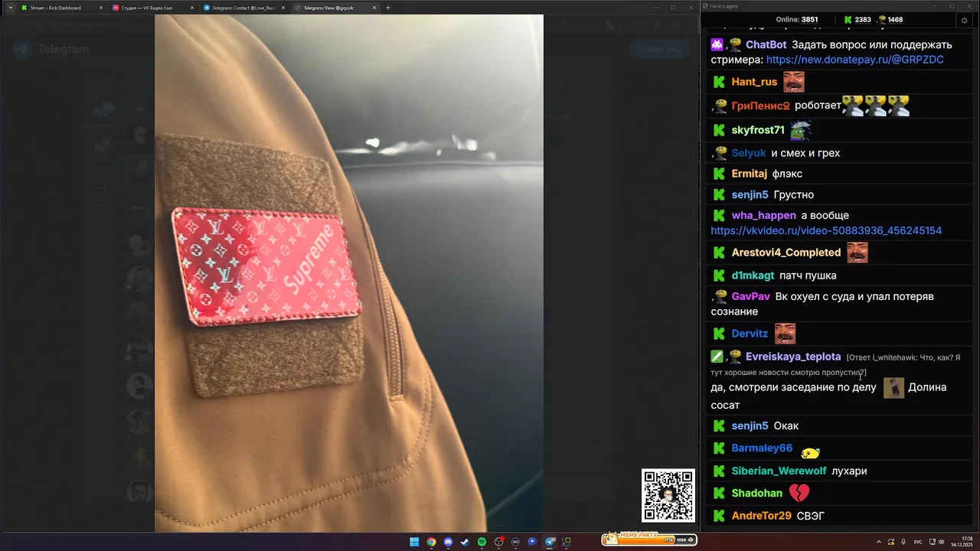980x551 pixels.
Task: Open Discord from taskbar
Action: (448, 542)
